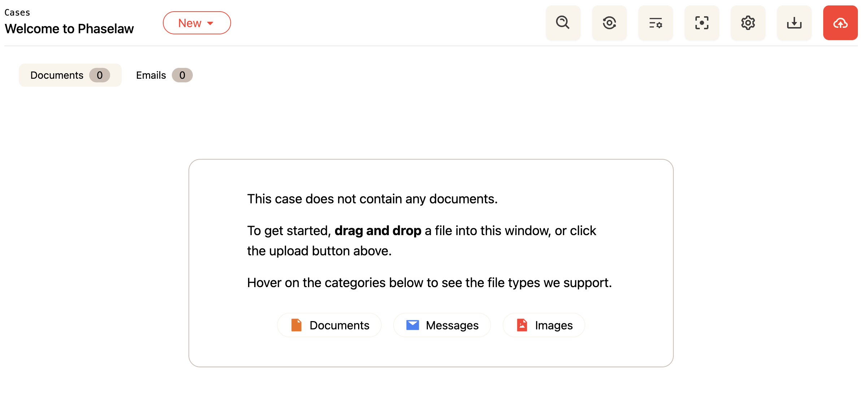Click the orange document file icon
This screenshot has height=398, width=868.
point(296,325)
